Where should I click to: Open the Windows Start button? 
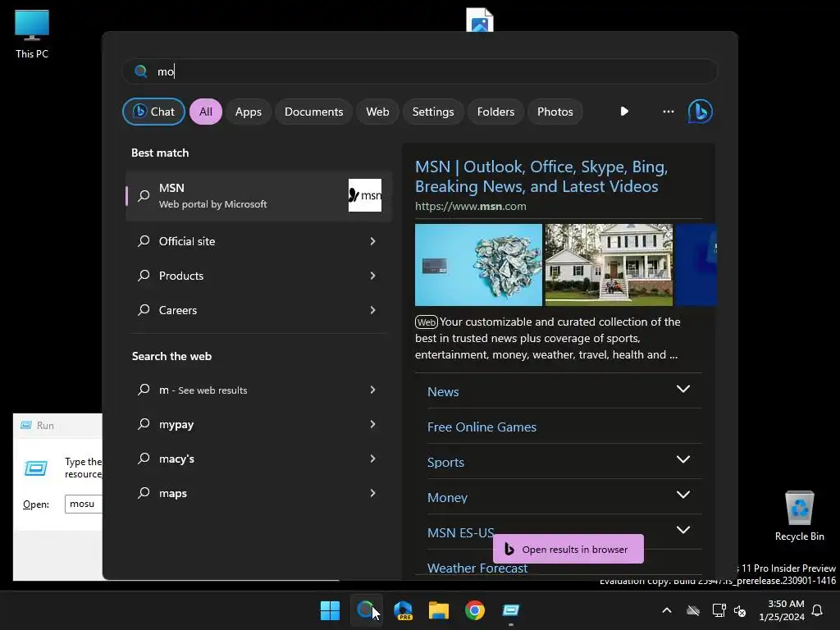pos(330,610)
